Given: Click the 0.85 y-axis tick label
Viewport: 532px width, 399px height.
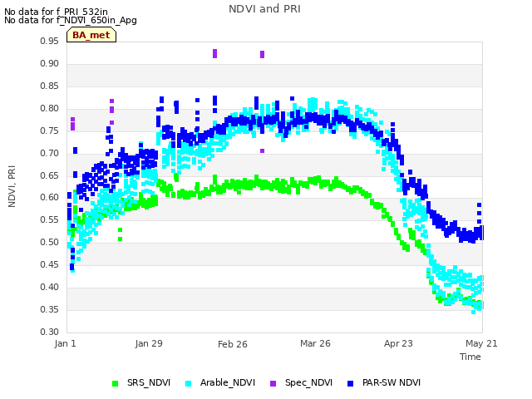Looking at the screenshot, I should pyautogui.click(x=50, y=86).
